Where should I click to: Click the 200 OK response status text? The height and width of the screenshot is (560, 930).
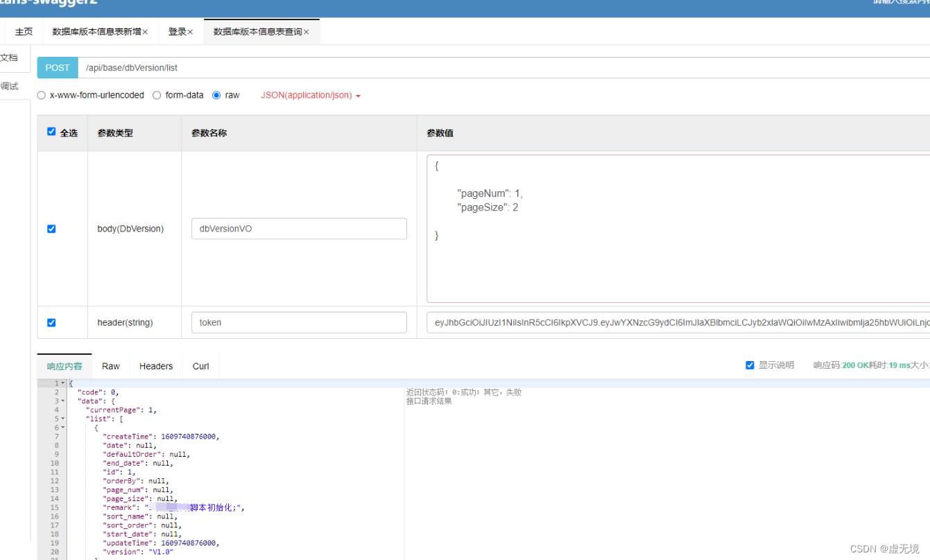point(856,365)
